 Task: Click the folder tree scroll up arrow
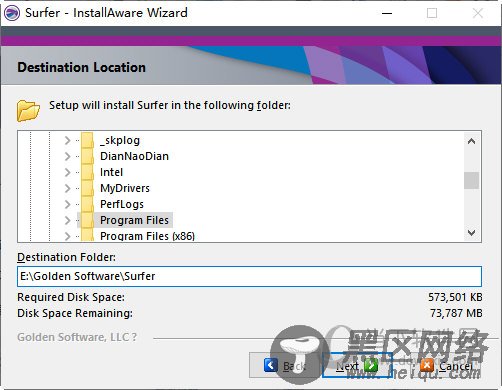[471, 141]
